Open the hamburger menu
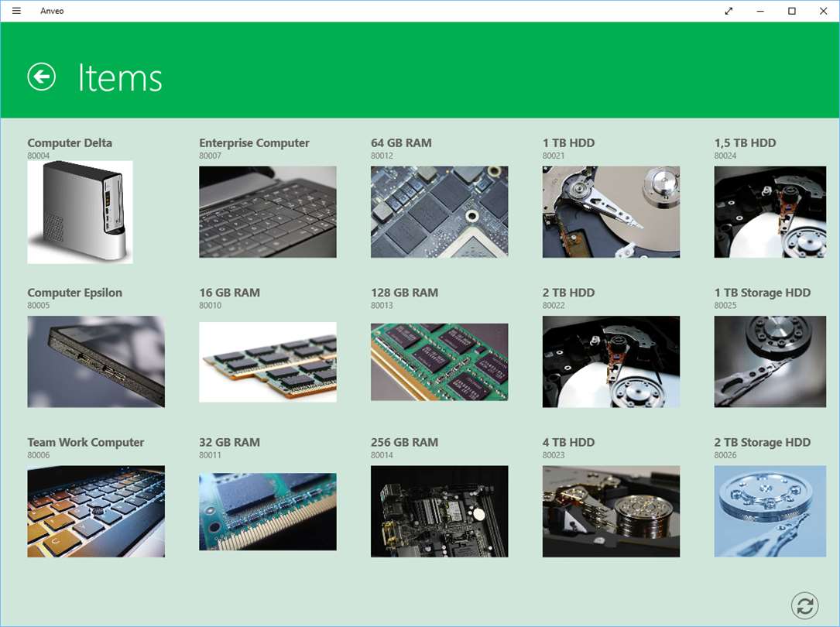The image size is (840, 627). tap(16, 11)
